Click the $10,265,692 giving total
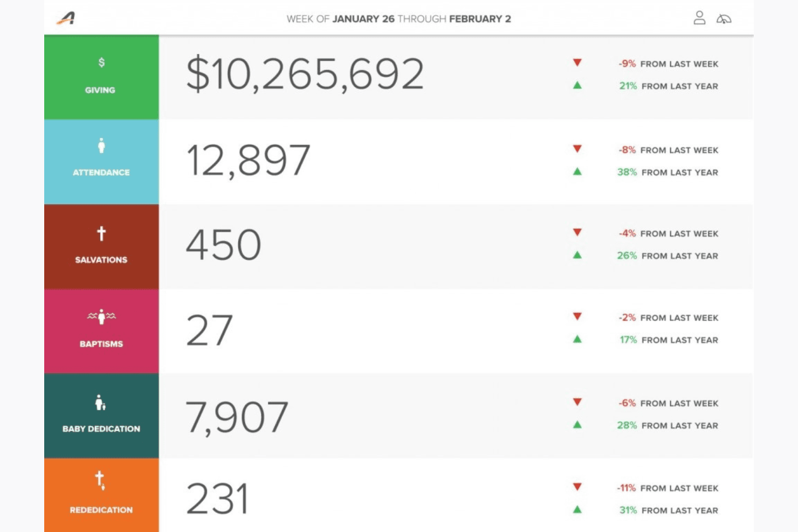The width and height of the screenshot is (798, 532). 305,74
